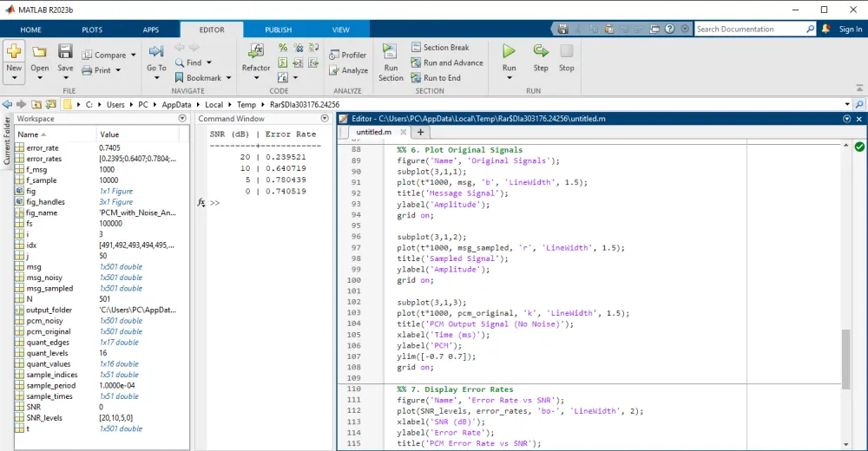The image size is (868, 451).
Task: Open the Print dropdown arrow
Action: click(118, 70)
